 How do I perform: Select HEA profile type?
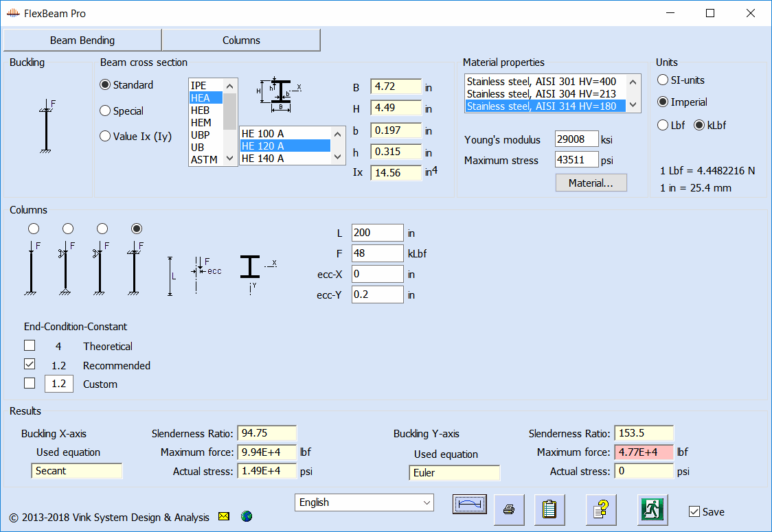[x=206, y=98]
